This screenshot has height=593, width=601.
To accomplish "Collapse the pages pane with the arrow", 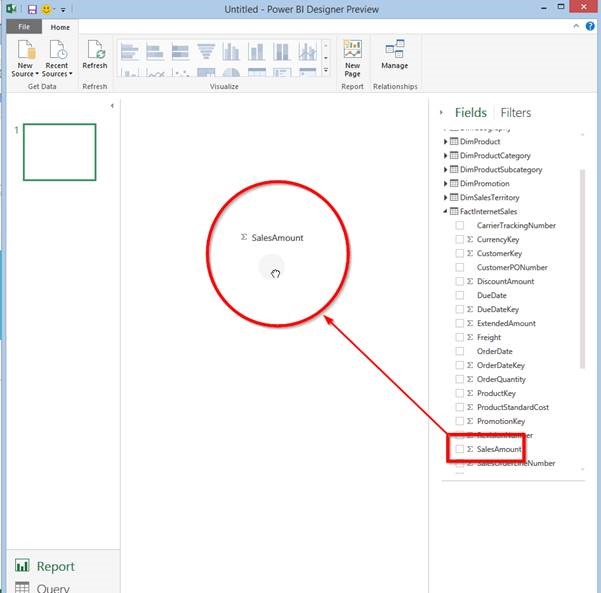I will pyautogui.click(x=112, y=105).
